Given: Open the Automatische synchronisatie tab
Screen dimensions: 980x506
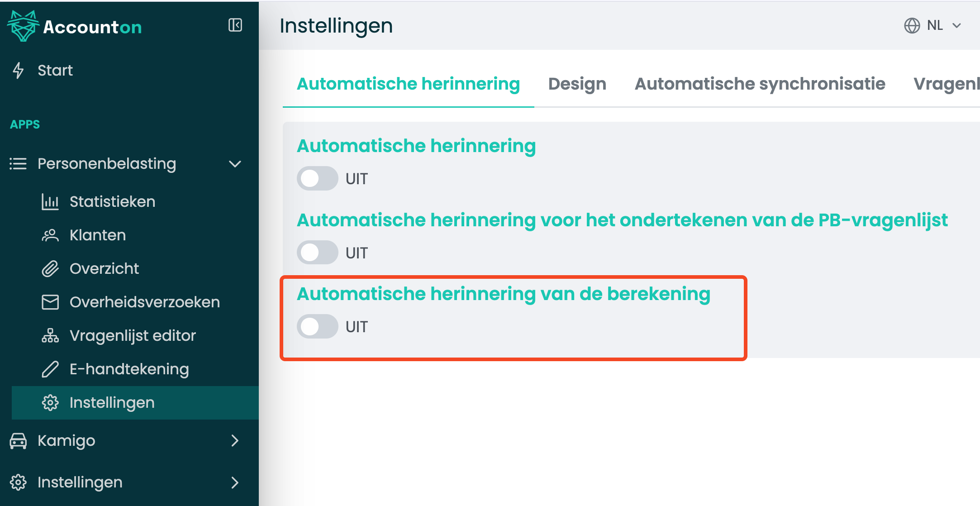Looking at the screenshot, I should tap(760, 84).
